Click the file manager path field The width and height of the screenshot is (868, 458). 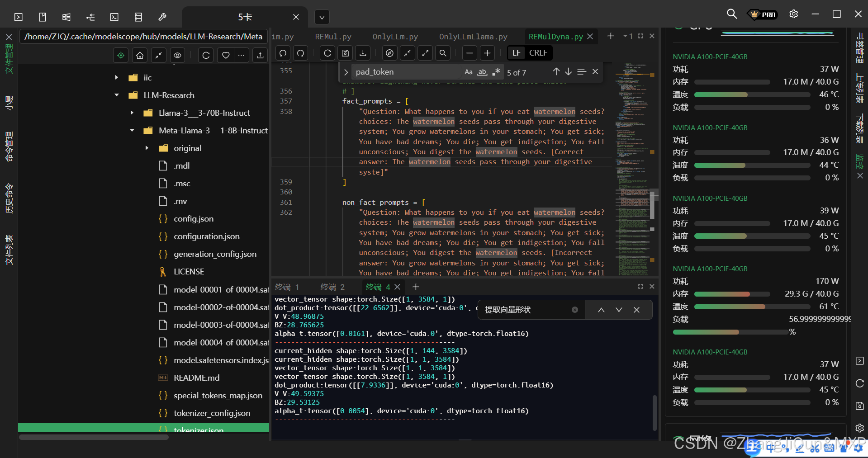tap(144, 37)
